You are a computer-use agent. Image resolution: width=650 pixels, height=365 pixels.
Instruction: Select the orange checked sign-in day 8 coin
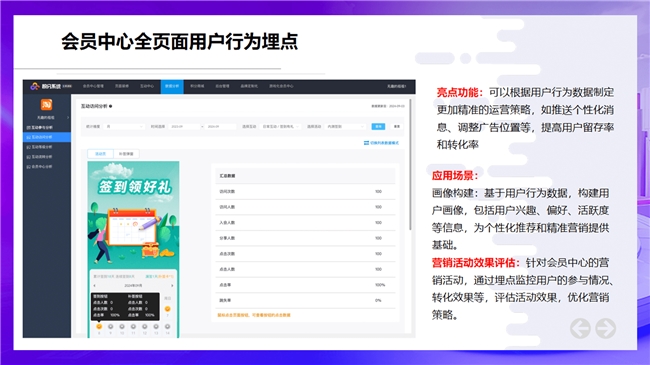tap(99, 326)
